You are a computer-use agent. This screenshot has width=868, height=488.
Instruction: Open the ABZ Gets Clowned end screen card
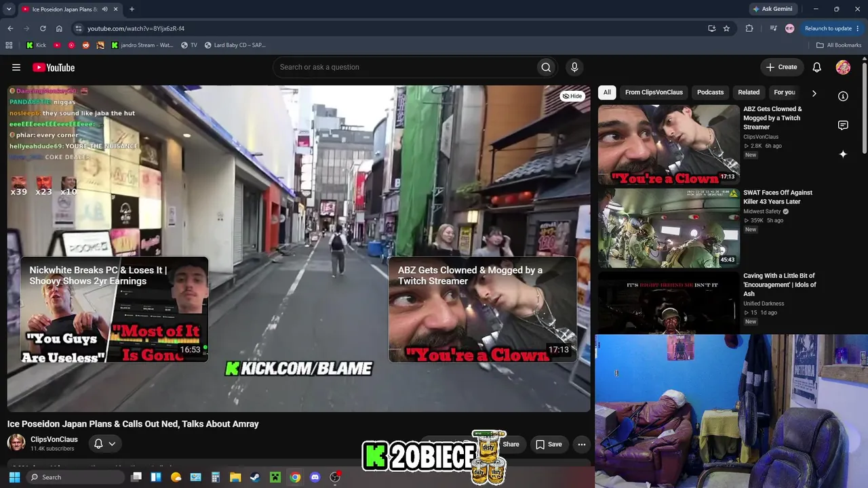482,309
